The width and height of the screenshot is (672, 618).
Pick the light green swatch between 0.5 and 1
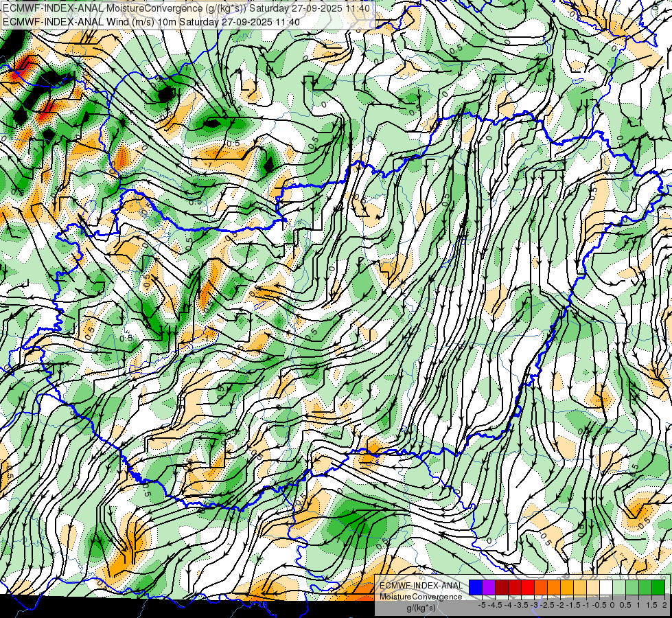632,587
